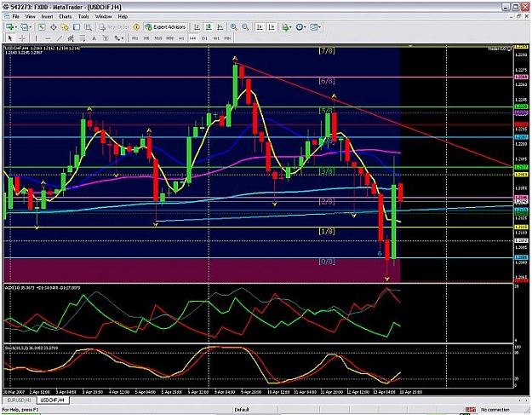The image size is (532, 415).
Task: Click the chart document icon left of File
Action: [6, 16]
